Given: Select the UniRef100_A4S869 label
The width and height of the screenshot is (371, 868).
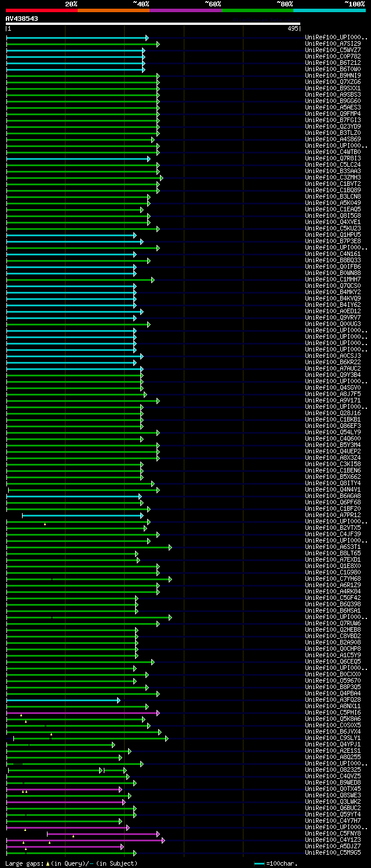Looking at the screenshot, I should point(333,139).
